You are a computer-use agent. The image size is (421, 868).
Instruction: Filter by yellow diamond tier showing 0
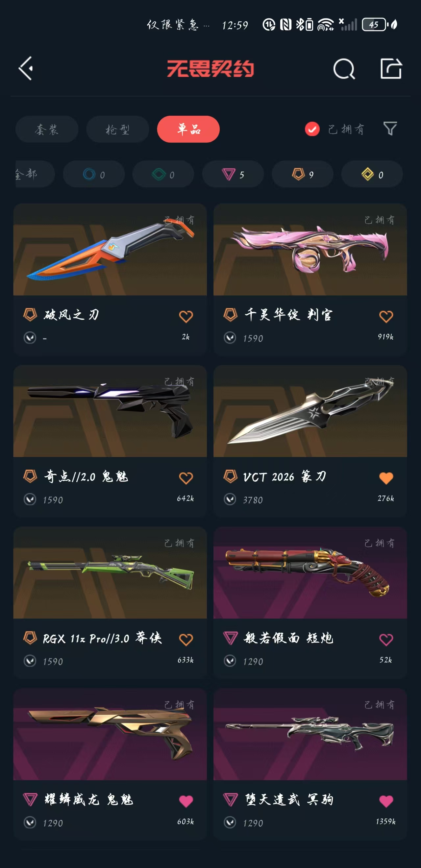pos(372,174)
